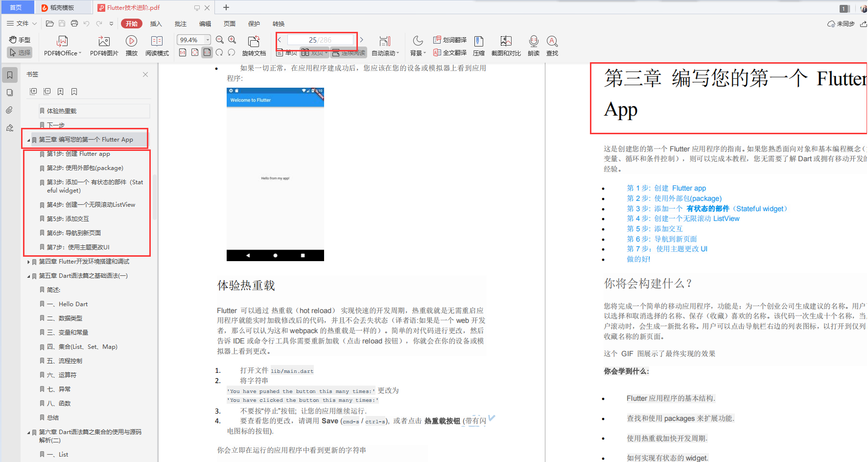Click the 压缩 compress icon

(479, 41)
